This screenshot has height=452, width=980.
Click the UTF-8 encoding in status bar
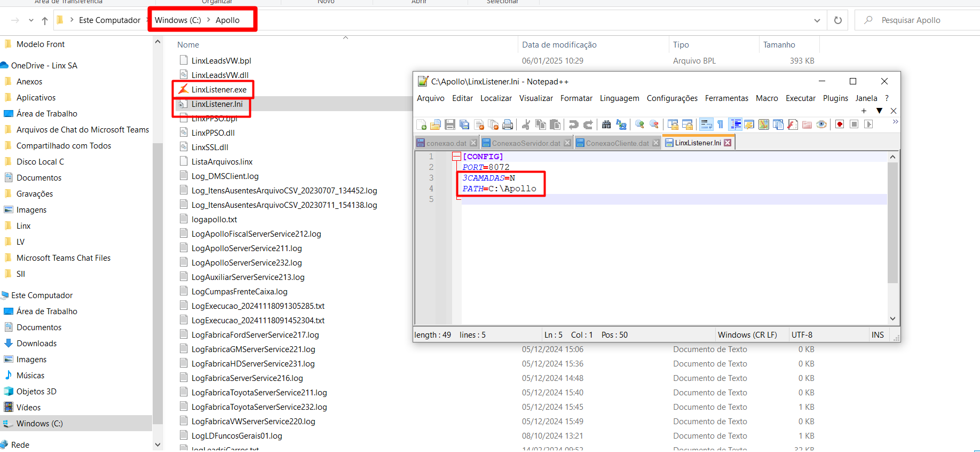[x=802, y=335]
